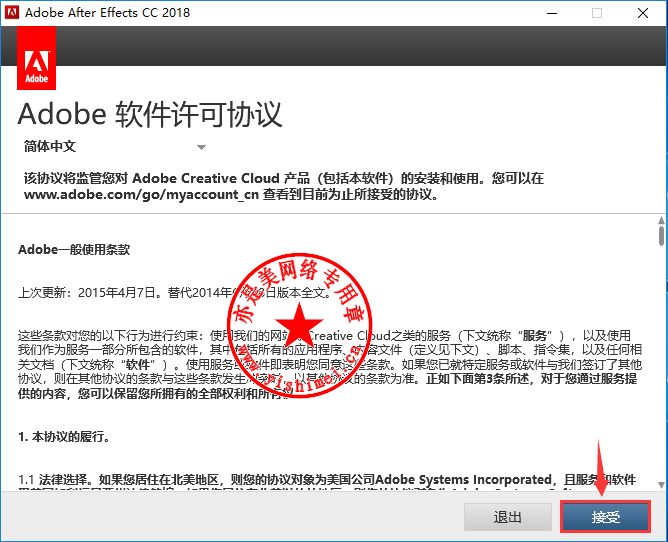Screen dimensions: 668x542
Task: Click the bold 软件 term in the paragraph
Action: [137, 364]
